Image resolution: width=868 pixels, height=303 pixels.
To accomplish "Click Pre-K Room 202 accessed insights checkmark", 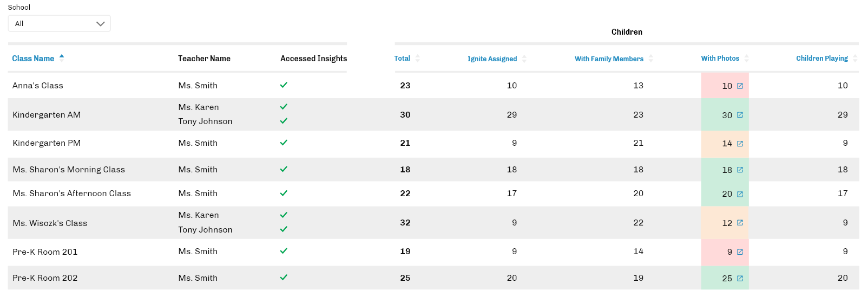I will 284,278.
